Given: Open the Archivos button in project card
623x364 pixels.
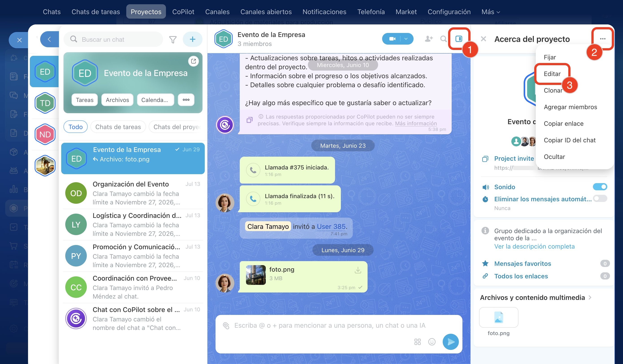Looking at the screenshot, I should pyautogui.click(x=118, y=100).
